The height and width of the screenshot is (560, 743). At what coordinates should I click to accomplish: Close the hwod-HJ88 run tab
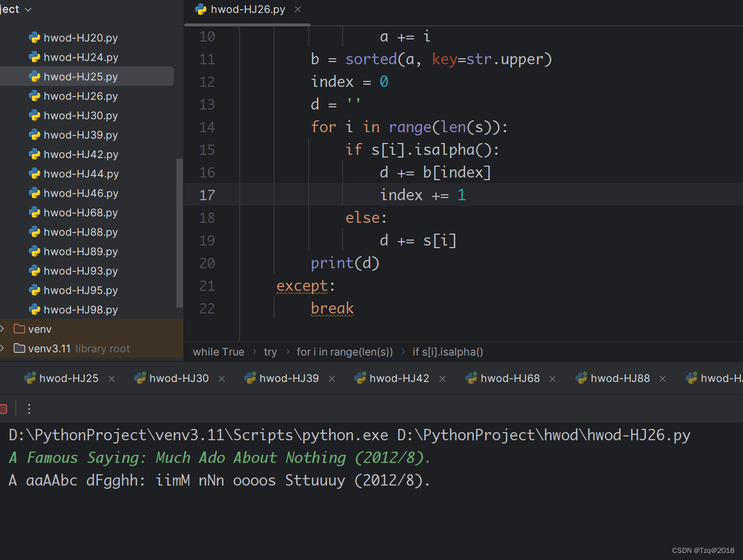(663, 379)
